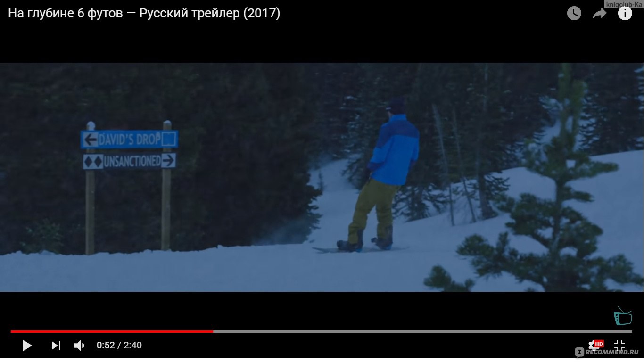Click the playhead at the end of the red bar

coord(213,331)
